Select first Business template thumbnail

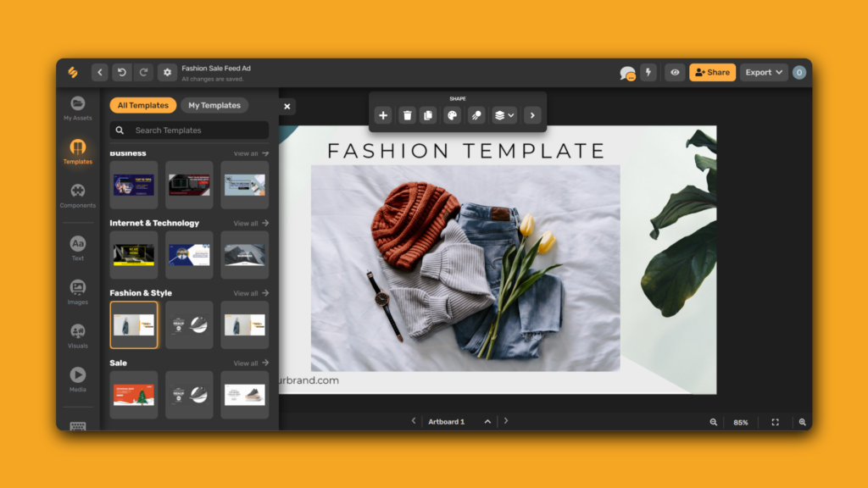tap(134, 185)
